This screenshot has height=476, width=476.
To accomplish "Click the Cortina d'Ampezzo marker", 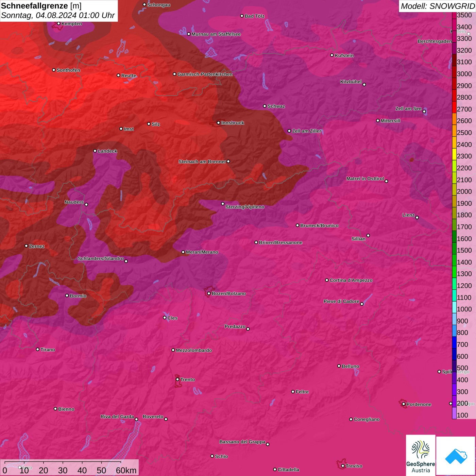I will [x=327, y=280].
